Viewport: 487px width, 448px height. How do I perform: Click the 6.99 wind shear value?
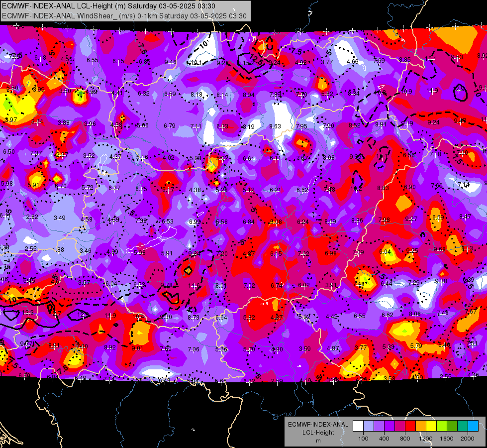click(195, 222)
